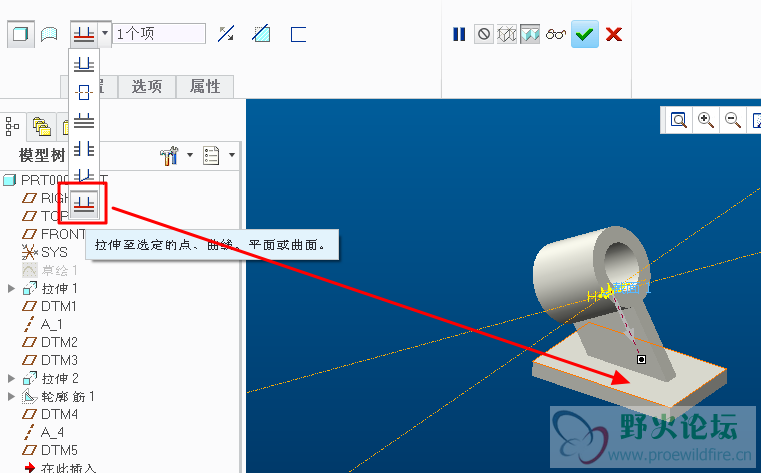
Task: Select the 拉伸 2 tree item
Action: pyautogui.click(x=50, y=378)
